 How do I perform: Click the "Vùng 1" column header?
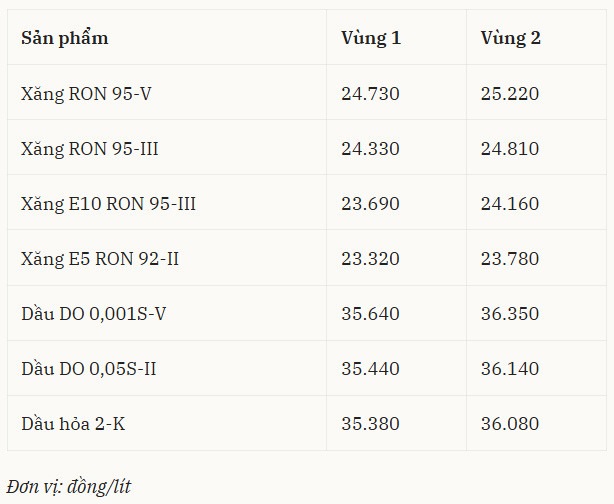pos(371,38)
